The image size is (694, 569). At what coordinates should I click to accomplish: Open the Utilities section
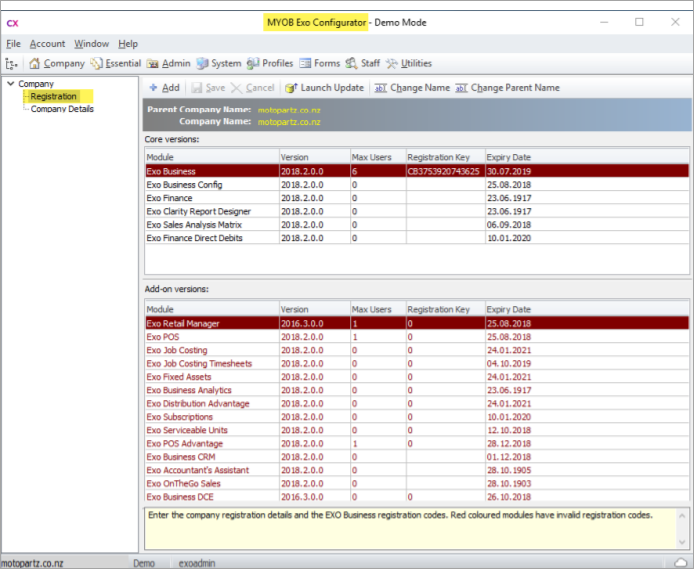point(409,63)
